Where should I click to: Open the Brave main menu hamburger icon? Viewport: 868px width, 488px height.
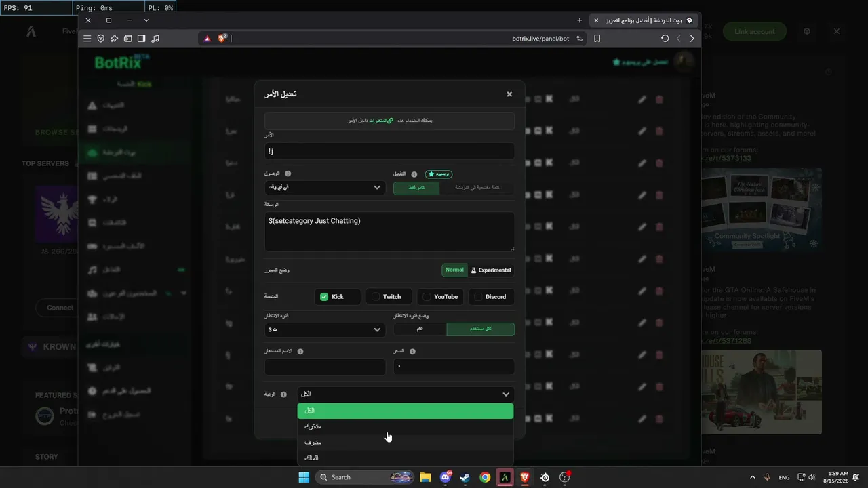pos(87,39)
